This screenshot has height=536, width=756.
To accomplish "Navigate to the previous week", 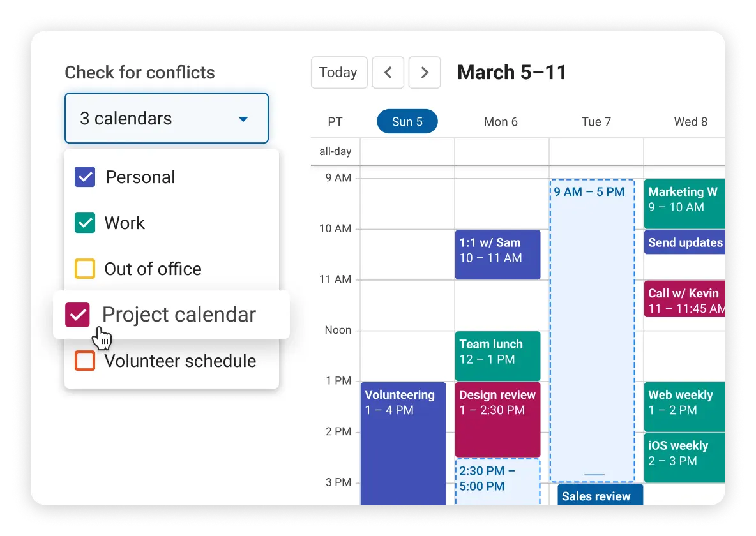I will coord(388,72).
